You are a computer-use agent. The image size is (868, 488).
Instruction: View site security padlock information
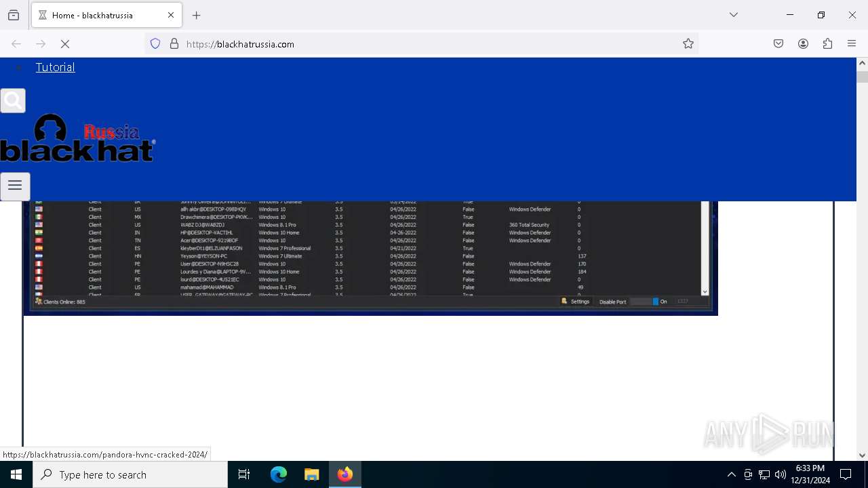point(174,44)
